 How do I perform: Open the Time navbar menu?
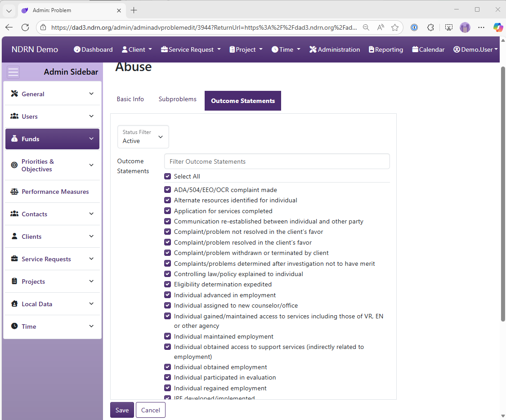(x=286, y=49)
